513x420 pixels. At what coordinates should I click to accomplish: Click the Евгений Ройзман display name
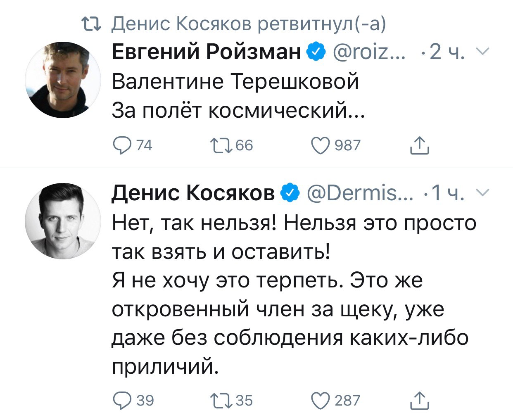click(x=207, y=52)
